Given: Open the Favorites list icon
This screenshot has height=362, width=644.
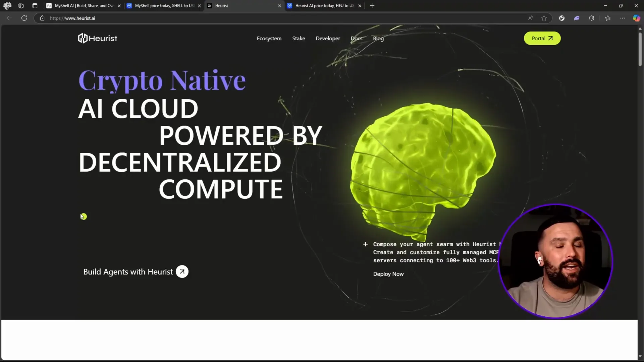Looking at the screenshot, I should 608,18.
